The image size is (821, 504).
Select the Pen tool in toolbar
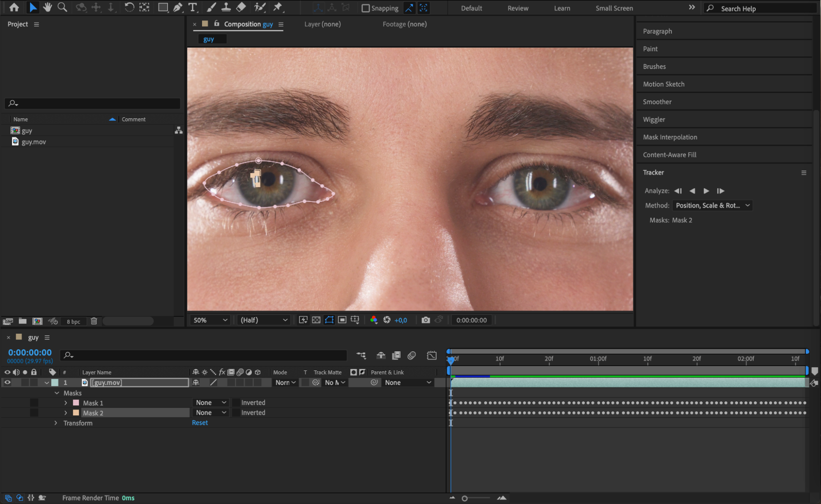pos(177,7)
